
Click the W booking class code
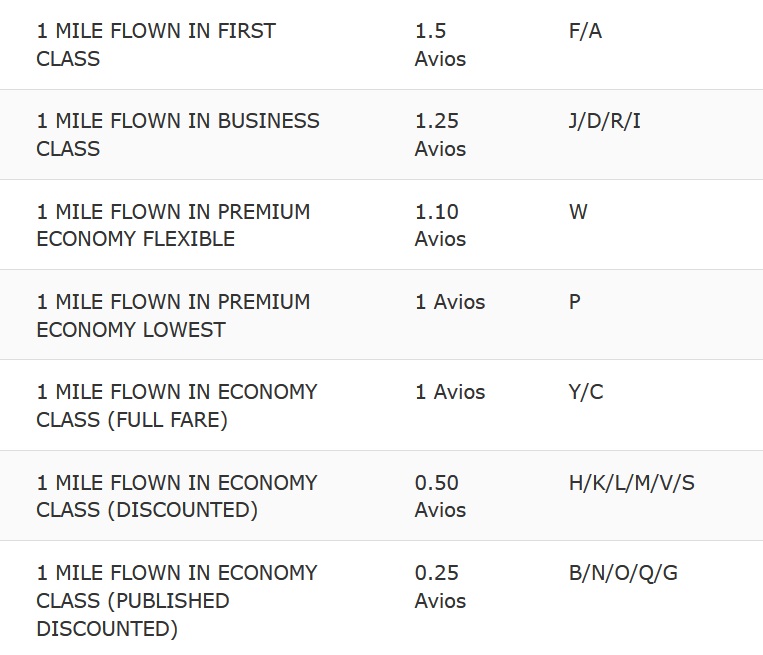(578, 212)
